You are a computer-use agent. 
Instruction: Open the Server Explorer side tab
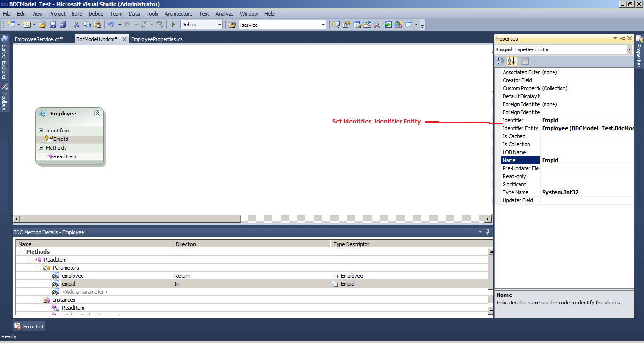[x=4, y=58]
